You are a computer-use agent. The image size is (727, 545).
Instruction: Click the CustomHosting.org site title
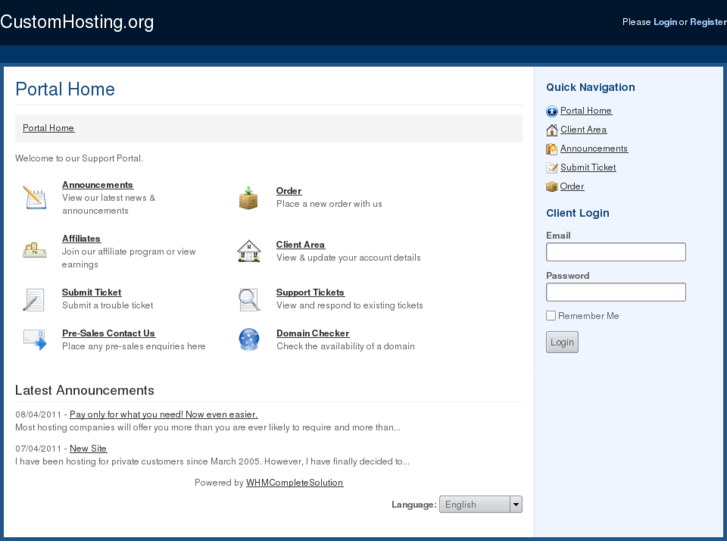(77, 22)
